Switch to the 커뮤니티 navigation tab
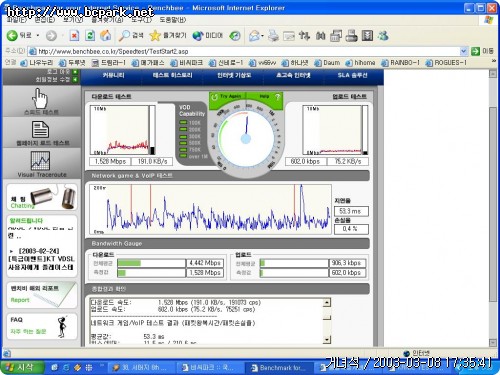This screenshot has height=375, width=500. click(x=113, y=75)
